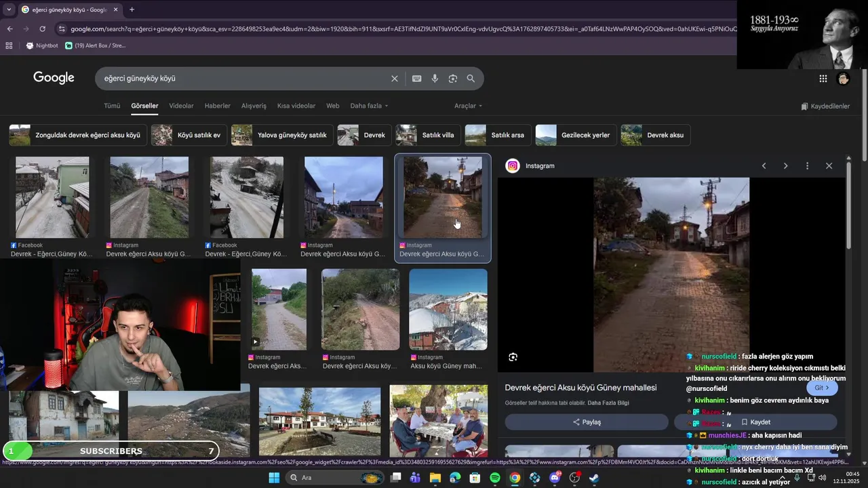Open Microsoft Store from the taskbar
868x488 pixels.
pos(475,478)
